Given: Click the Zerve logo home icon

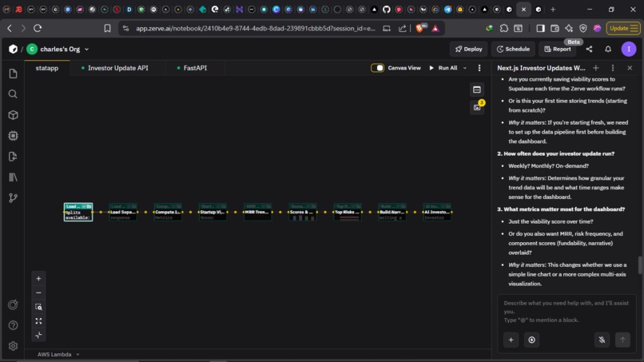Looking at the screenshot, I should point(13,49).
